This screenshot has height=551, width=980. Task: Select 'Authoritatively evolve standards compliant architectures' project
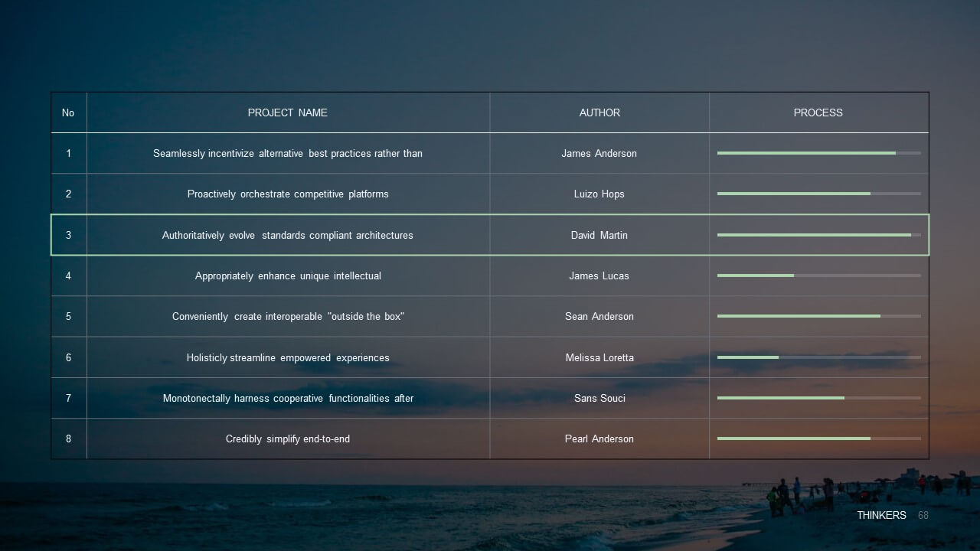pyautogui.click(x=288, y=235)
